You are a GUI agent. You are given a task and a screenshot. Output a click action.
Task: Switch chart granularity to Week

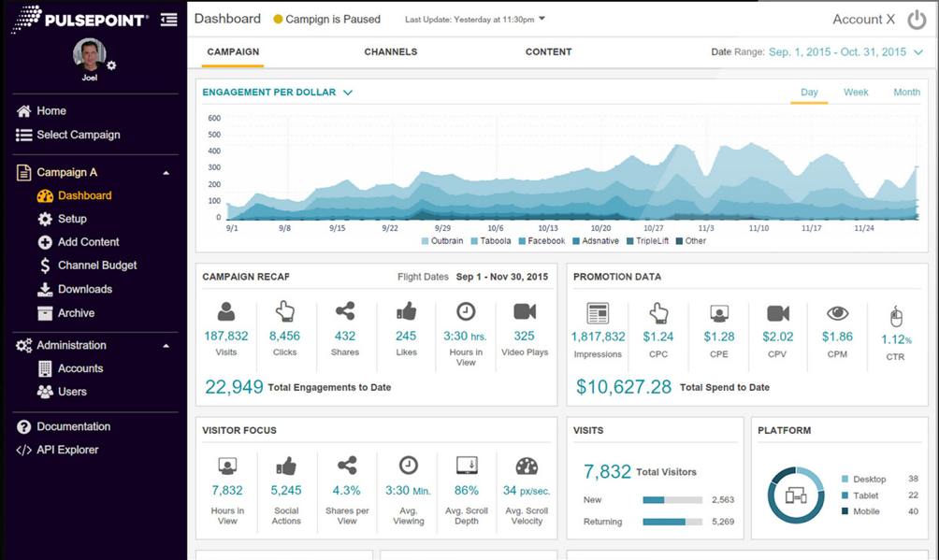tap(856, 93)
